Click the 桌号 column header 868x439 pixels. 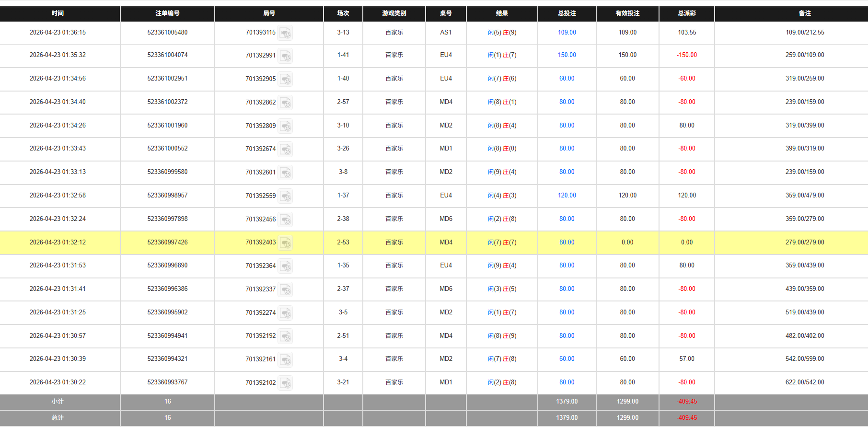446,13
